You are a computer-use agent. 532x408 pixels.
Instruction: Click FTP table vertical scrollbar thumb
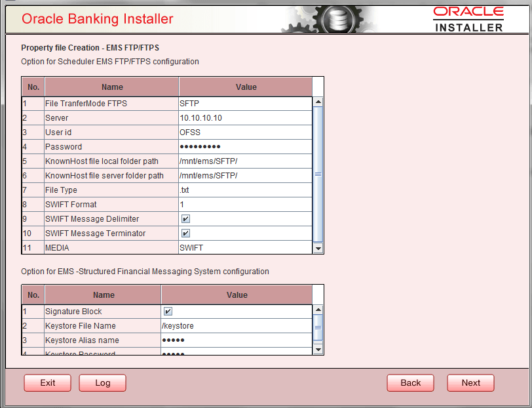pos(318,174)
